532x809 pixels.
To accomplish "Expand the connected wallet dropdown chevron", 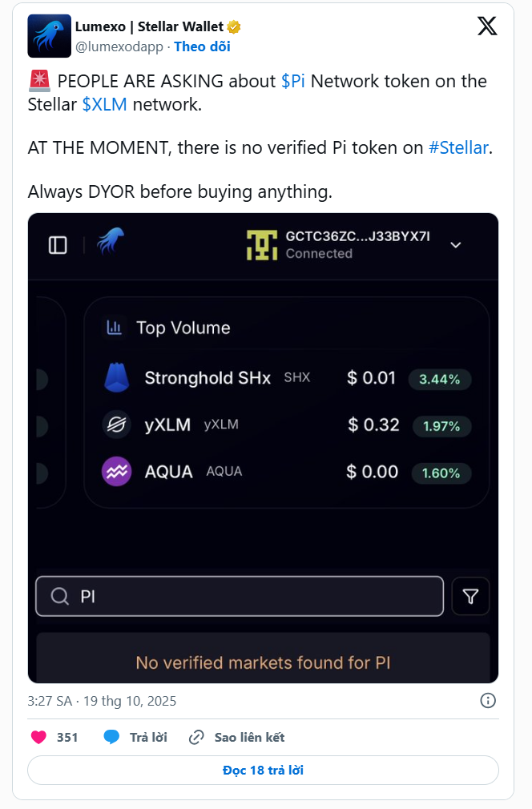I will pyautogui.click(x=456, y=245).
